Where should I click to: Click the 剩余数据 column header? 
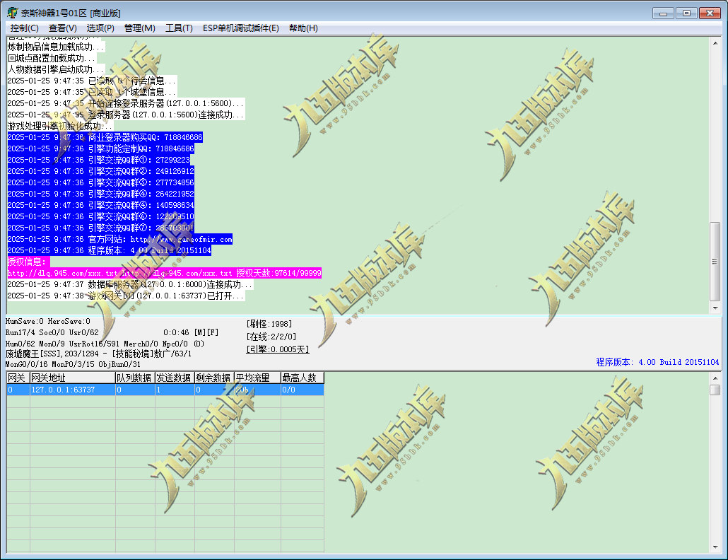click(214, 378)
